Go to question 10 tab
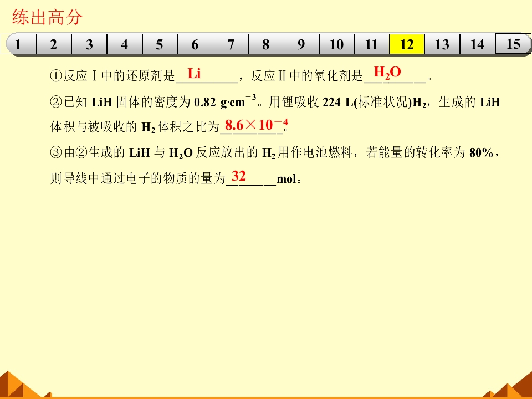 (336, 44)
